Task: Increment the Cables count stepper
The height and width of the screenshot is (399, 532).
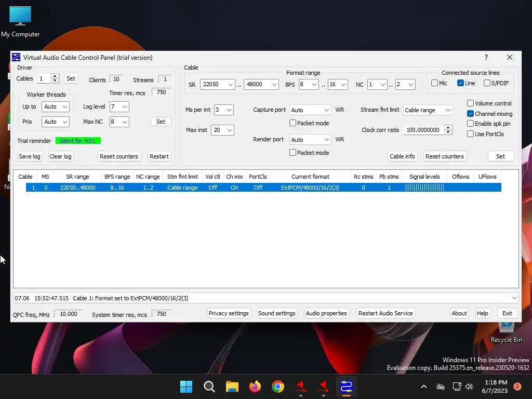Action: [x=55, y=76]
